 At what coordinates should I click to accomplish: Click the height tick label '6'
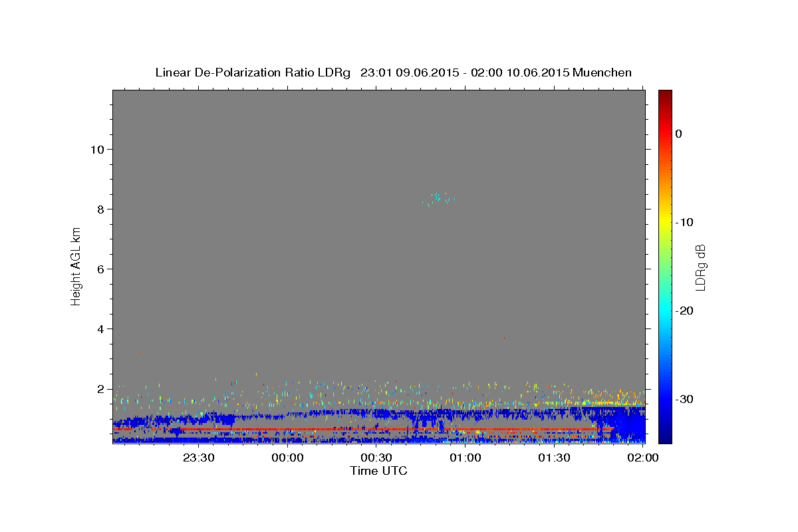[100, 269]
